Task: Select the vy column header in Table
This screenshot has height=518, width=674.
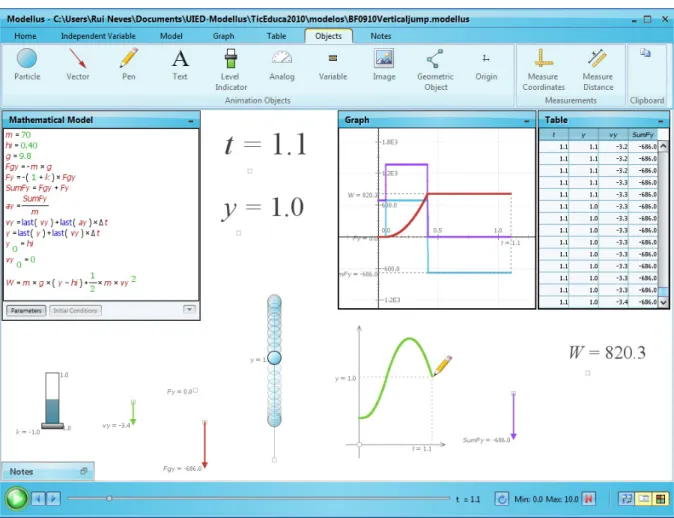Action: 613,135
